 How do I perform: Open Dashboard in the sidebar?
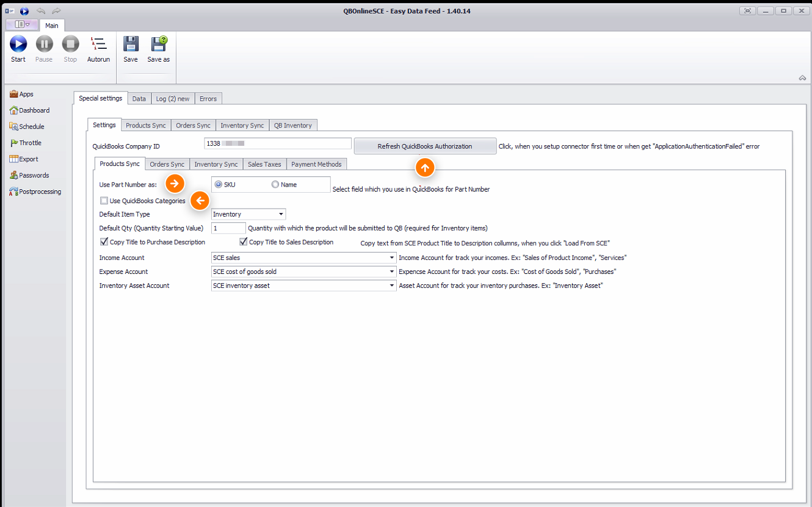tap(30, 110)
